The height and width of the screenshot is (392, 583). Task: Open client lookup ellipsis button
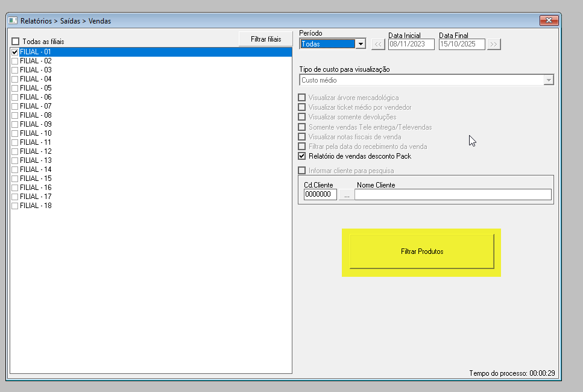tap(346, 195)
